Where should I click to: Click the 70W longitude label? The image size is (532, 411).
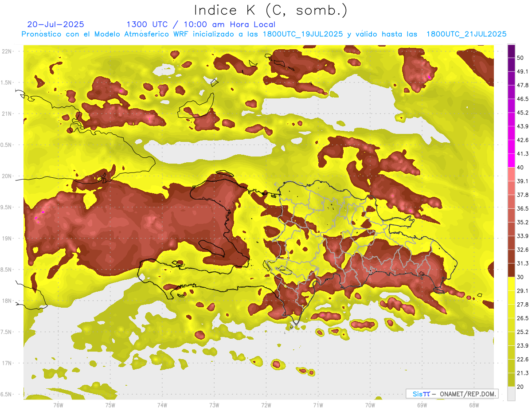click(370, 405)
